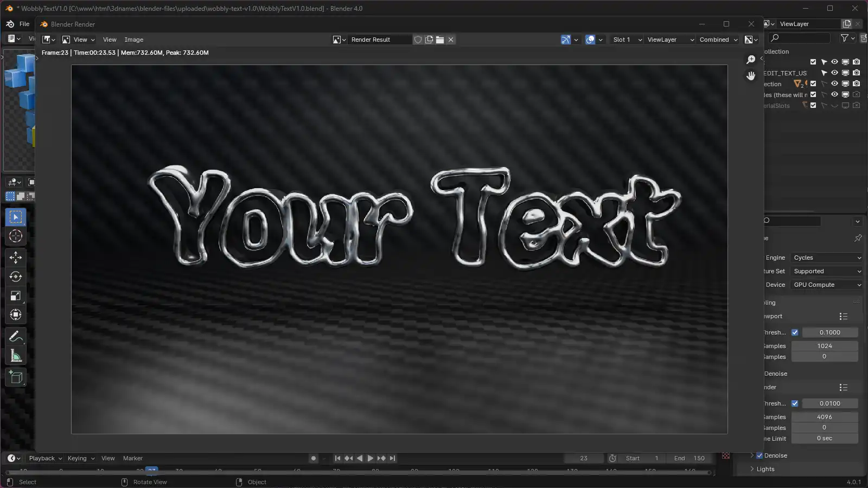The width and height of the screenshot is (868, 488).
Task: Click the End frame field showing 150
Action: pyautogui.click(x=690, y=458)
